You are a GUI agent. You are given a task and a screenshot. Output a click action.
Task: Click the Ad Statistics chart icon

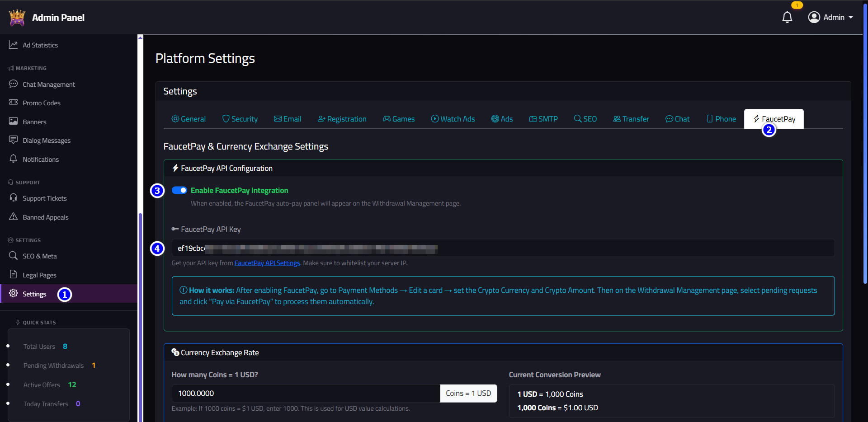tap(14, 44)
